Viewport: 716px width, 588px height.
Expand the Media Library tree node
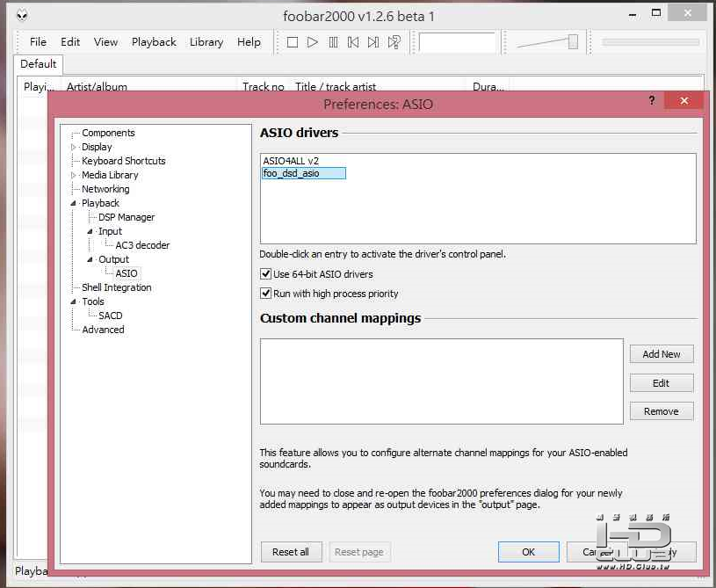coord(73,175)
